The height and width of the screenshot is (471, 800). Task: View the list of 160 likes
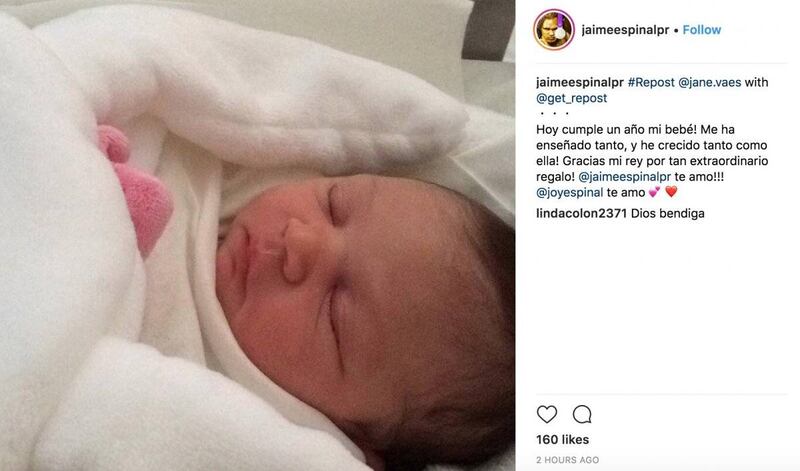pos(562,439)
